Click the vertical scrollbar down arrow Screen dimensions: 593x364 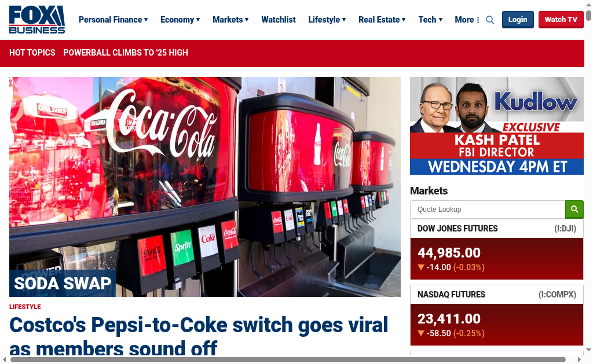click(588, 350)
